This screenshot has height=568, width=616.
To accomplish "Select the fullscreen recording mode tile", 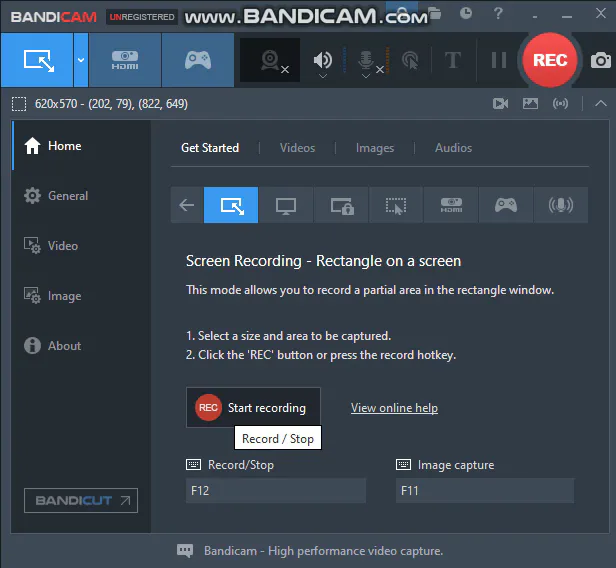I will point(286,205).
